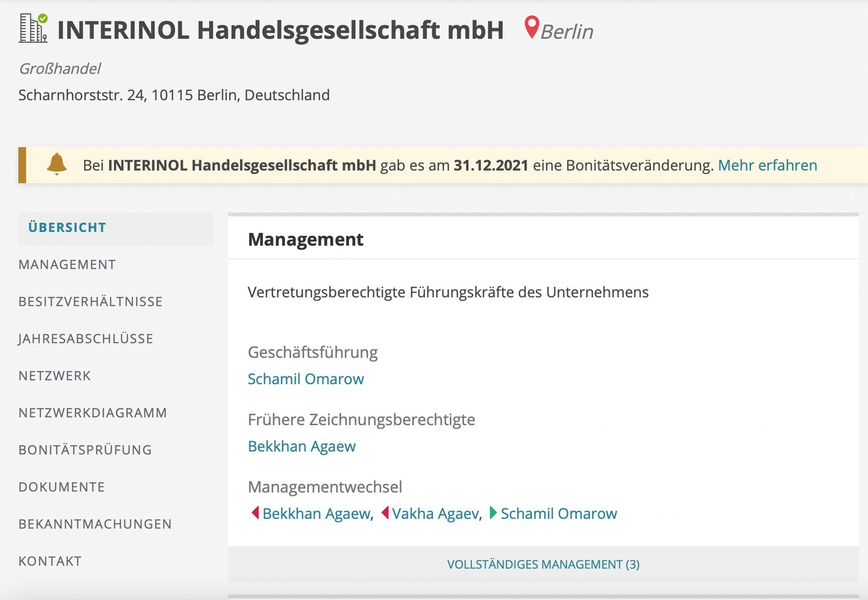
Task: Click green arrow beside Schamil Omarow
Action: click(493, 513)
